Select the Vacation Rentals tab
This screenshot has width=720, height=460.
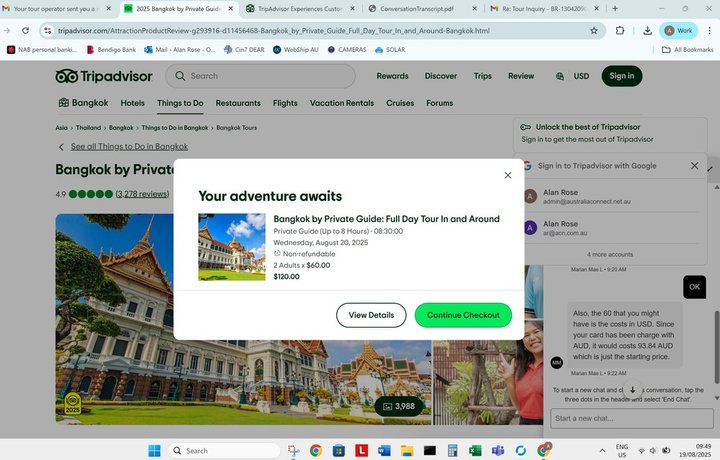(x=342, y=103)
